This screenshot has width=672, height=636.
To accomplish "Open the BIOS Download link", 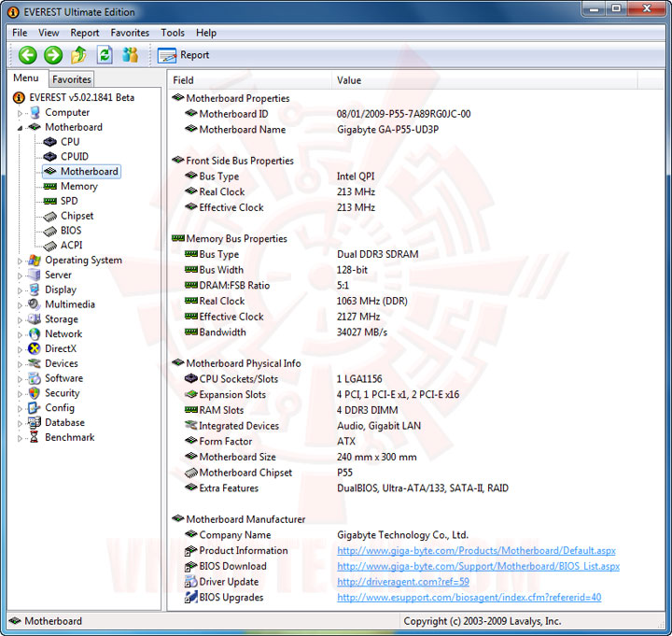I will (478, 566).
